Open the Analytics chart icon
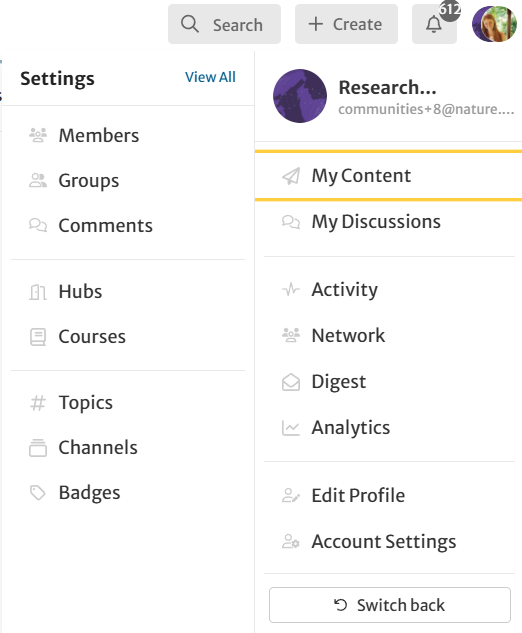Screen dimensions: 522x633 click(291, 428)
